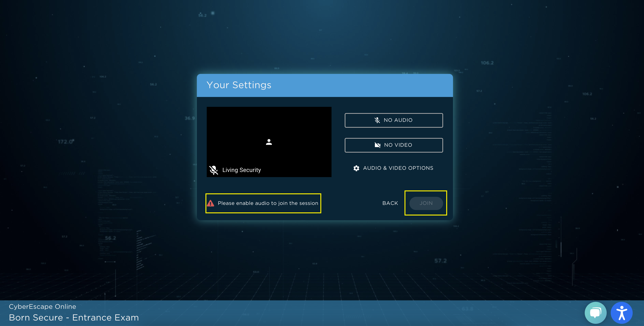Image resolution: width=644 pixels, height=326 pixels.
Task: Click the 'Living Security' name label
Action: [x=241, y=170]
